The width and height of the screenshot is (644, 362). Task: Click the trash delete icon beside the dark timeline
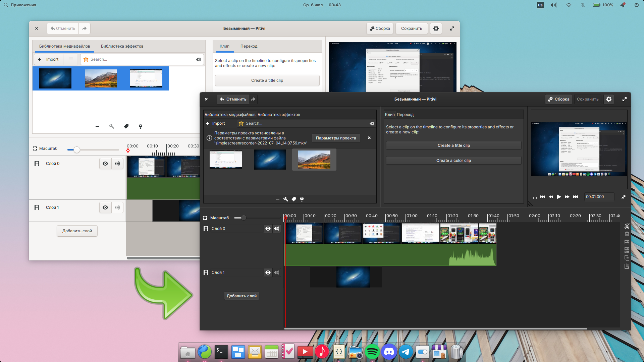pyautogui.click(x=627, y=234)
